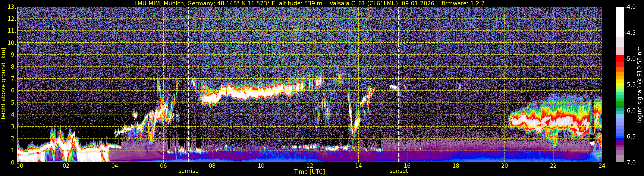Click the "Height above ground [km]" axis label
The height and width of the screenshot is (176, 644).
(x=3, y=85)
